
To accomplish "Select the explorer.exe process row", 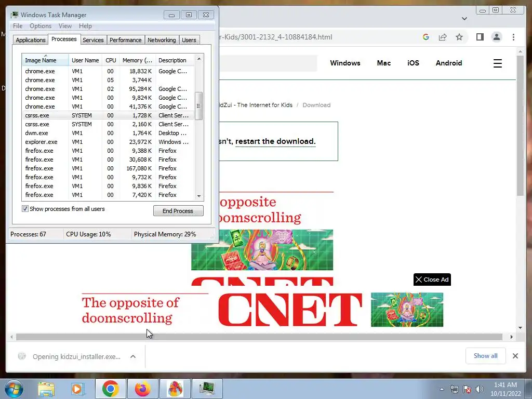I will (x=108, y=142).
